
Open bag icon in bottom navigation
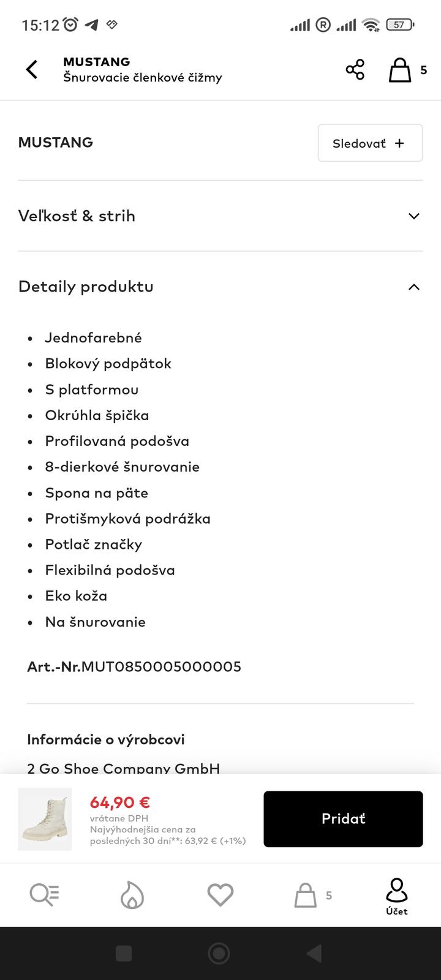(x=306, y=895)
